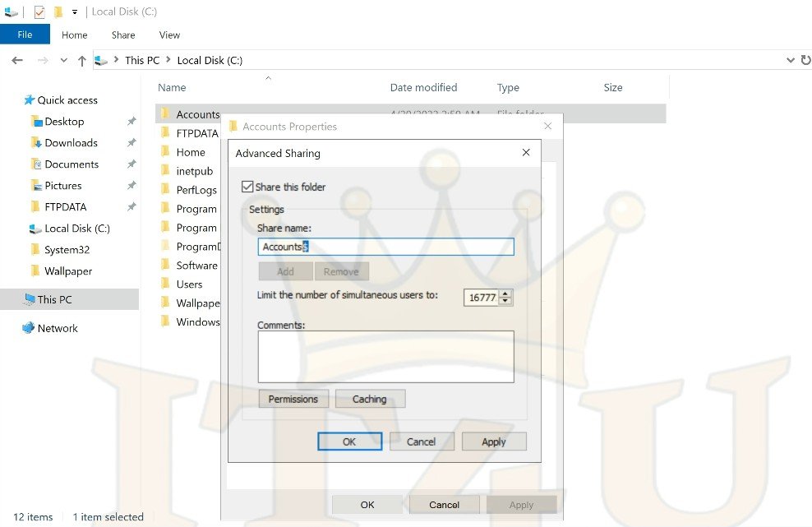The width and height of the screenshot is (812, 527).
Task: Switch to the Share ribbon tab
Action: point(122,35)
